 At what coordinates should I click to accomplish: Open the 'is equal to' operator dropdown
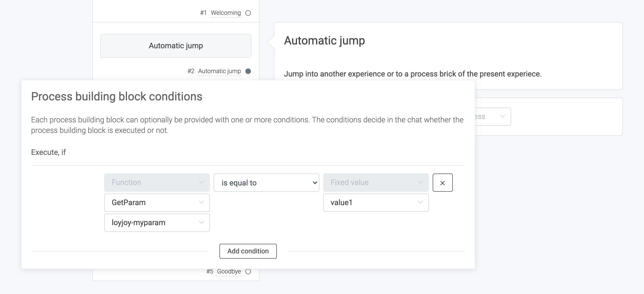266,183
